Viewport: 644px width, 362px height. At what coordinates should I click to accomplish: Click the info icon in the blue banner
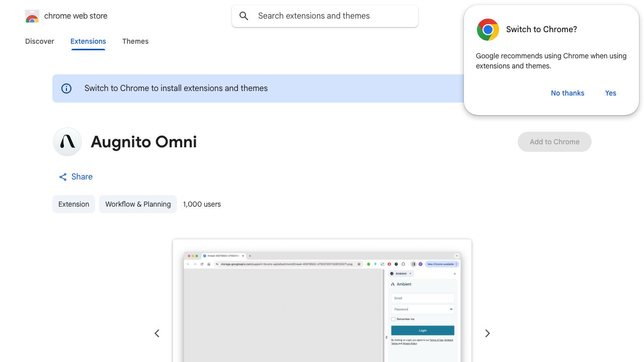(66, 88)
